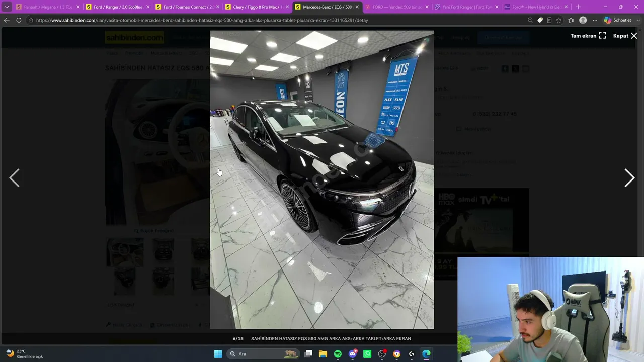Open the browser settings and more menu
644x362 pixels.
point(595,20)
